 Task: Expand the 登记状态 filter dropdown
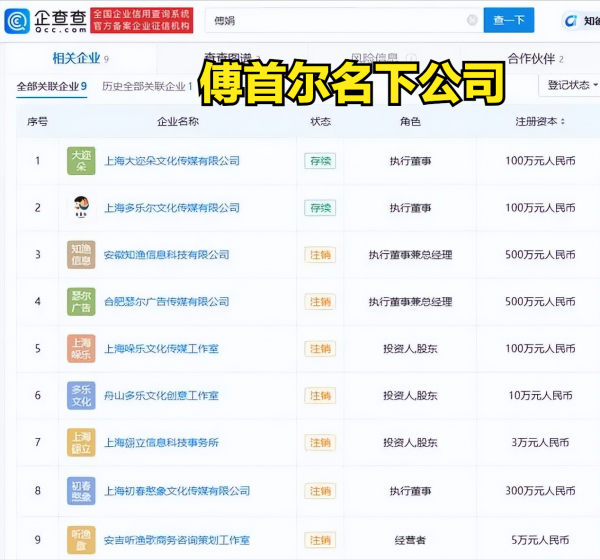click(x=571, y=85)
